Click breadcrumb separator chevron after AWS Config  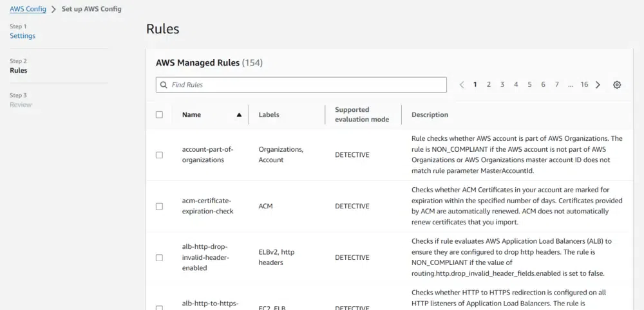(x=53, y=9)
